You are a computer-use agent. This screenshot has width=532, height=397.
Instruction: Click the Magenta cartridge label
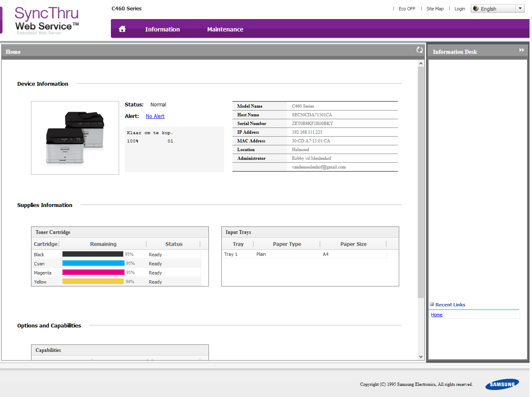[x=43, y=273]
